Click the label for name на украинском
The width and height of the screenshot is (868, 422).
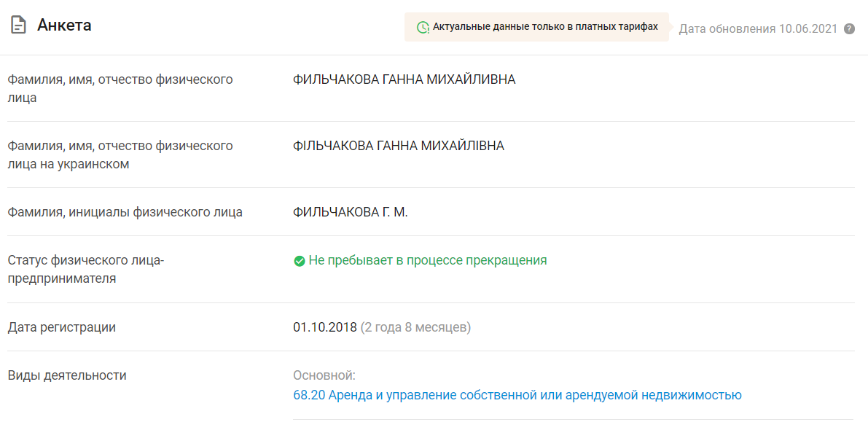[120, 155]
